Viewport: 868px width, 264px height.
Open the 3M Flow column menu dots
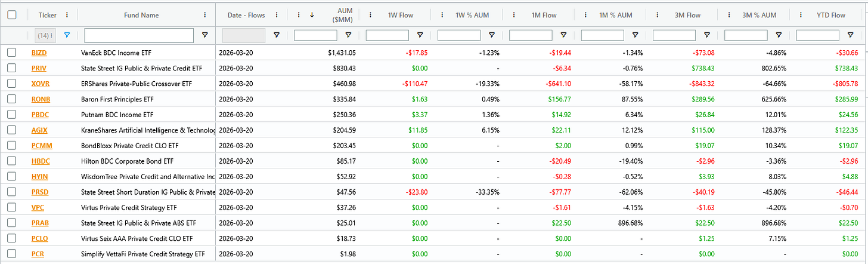pos(657,15)
